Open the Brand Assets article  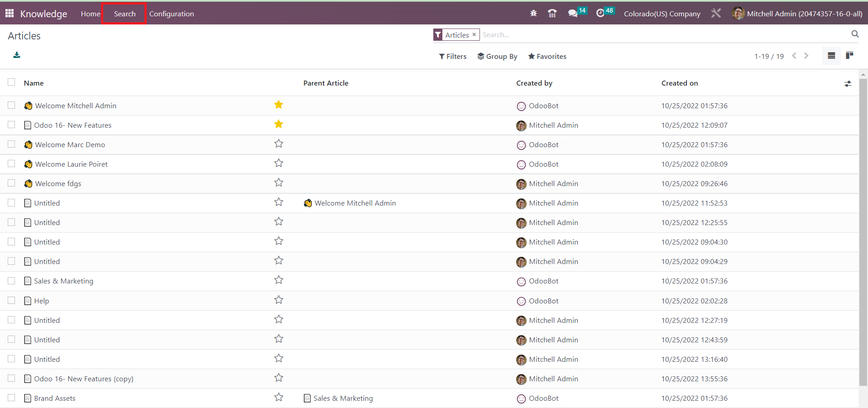tap(55, 398)
